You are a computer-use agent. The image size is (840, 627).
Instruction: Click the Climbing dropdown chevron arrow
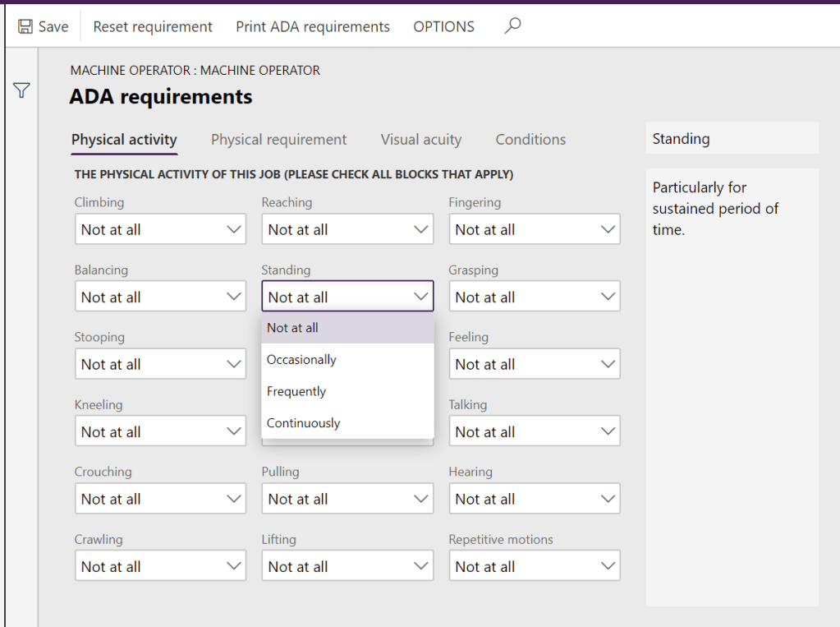234,229
